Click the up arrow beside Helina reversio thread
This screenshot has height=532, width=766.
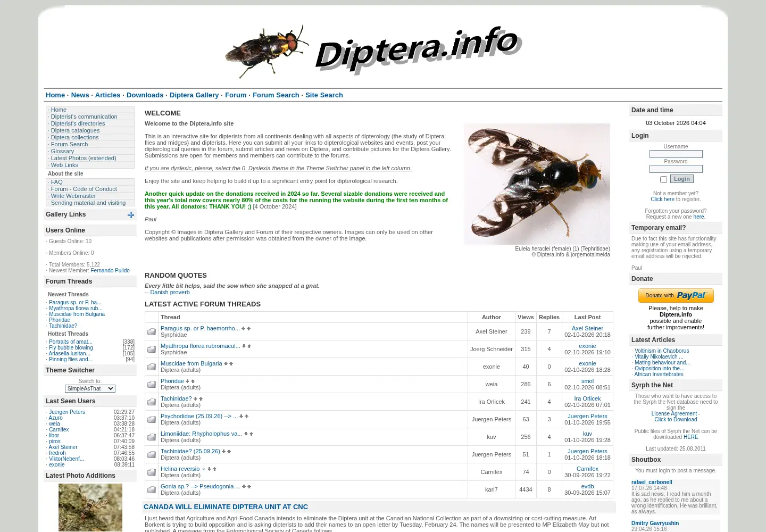pos(214,469)
